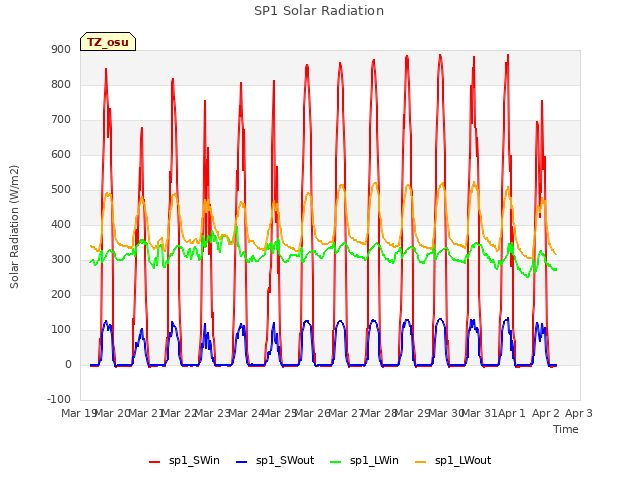This screenshot has height=480, width=640.
Task: Click the 400 y-axis tick label
Action: pyautogui.click(x=61, y=224)
